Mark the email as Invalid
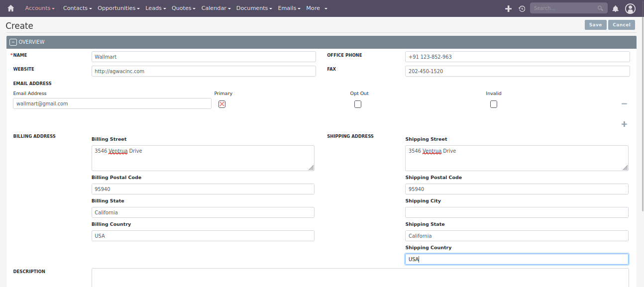644x287 pixels. click(494, 104)
